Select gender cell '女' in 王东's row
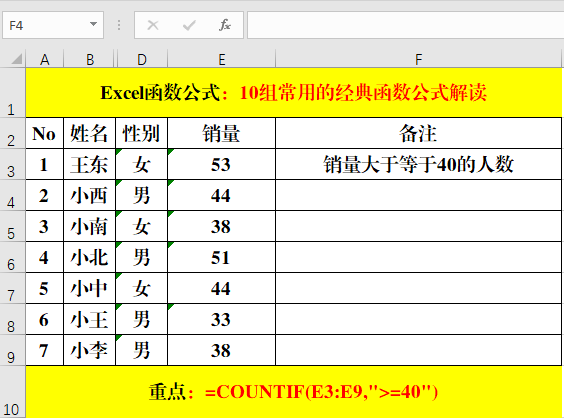The height and width of the screenshot is (418, 564). (x=141, y=164)
